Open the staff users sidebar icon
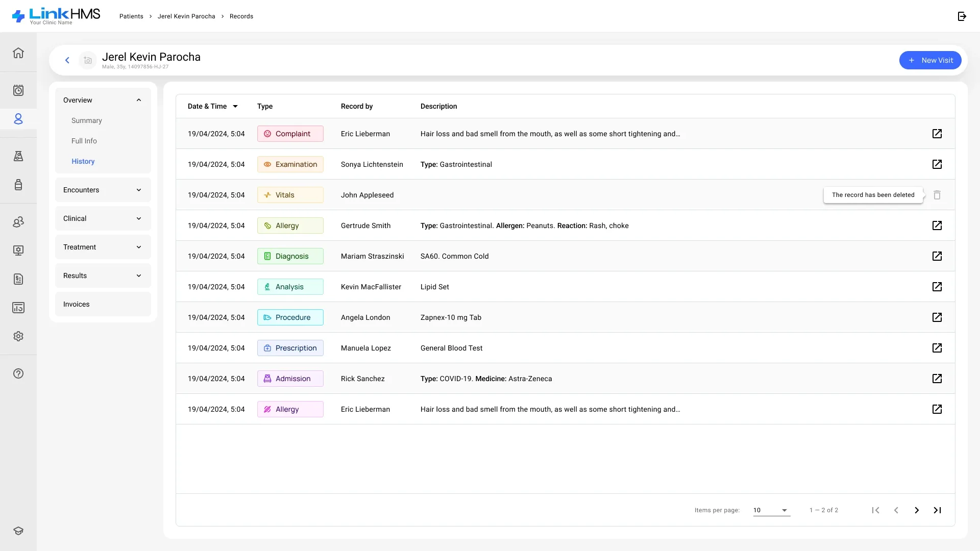This screenshot has height=551, width=980. pos(18,222)
